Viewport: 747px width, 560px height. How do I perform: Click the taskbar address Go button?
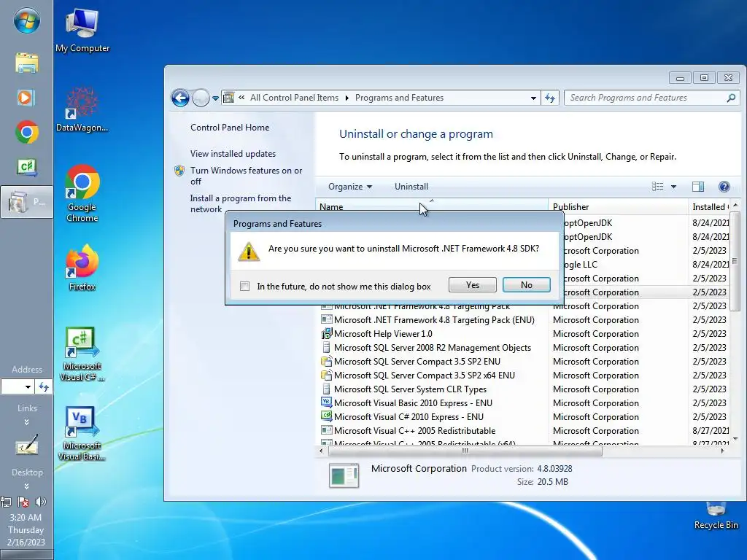[43, 386]
